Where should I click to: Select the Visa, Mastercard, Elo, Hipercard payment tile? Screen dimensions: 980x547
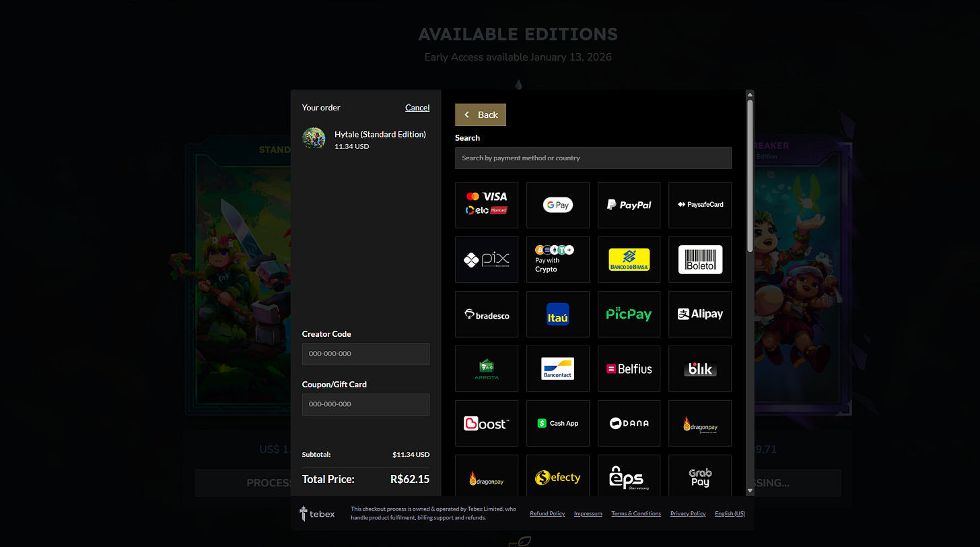[x=487, y=205]
